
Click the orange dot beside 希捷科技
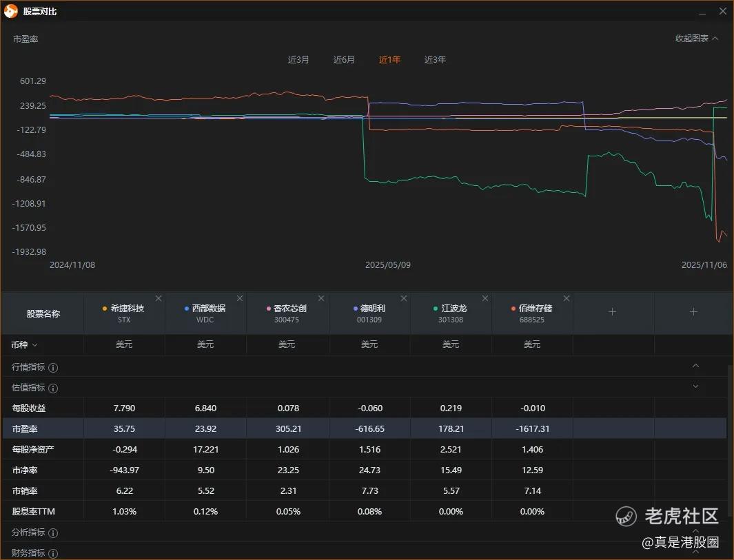pyautogui.click(x=104, y=309)
